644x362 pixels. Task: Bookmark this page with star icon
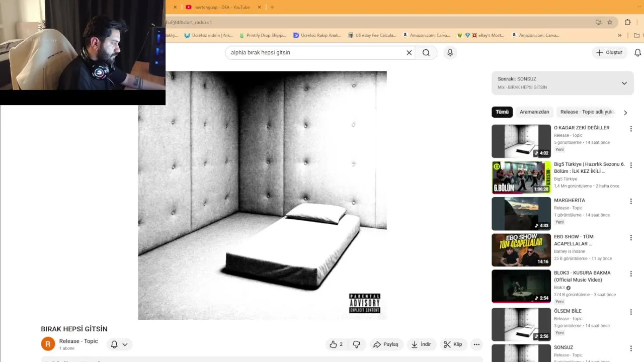(610, 22)
